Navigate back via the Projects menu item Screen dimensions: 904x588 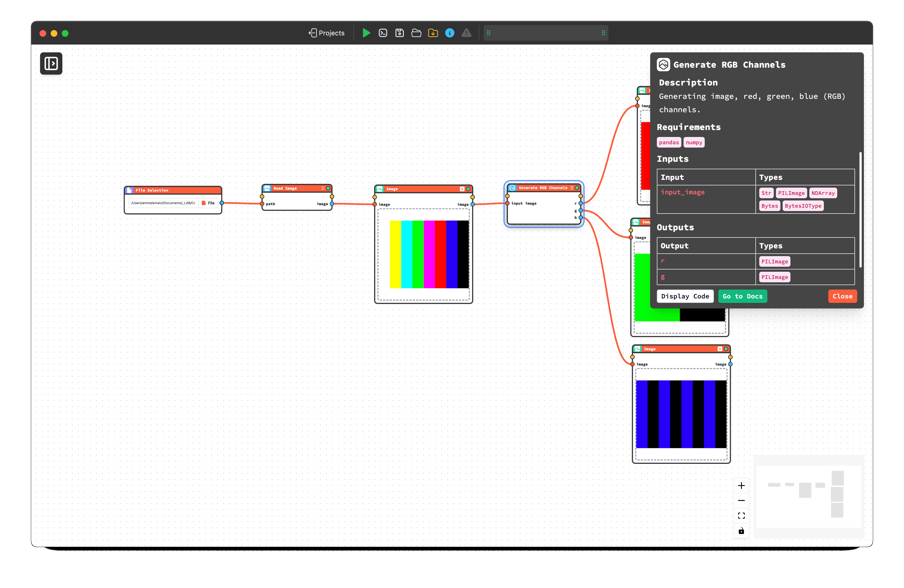[327, 33]
